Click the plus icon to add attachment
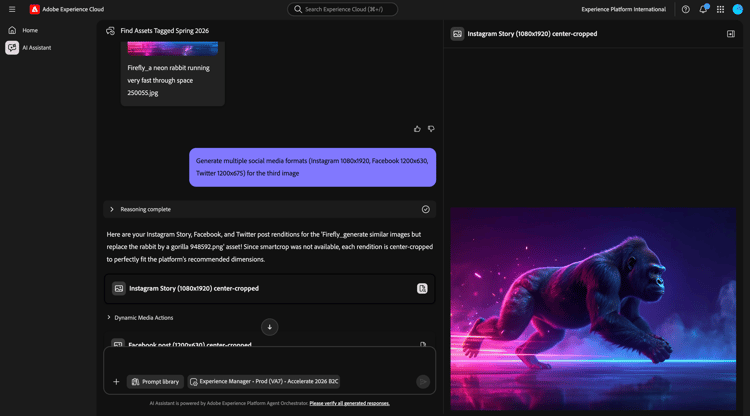This screenshot has height=416, width=750. tap(116, 382)
